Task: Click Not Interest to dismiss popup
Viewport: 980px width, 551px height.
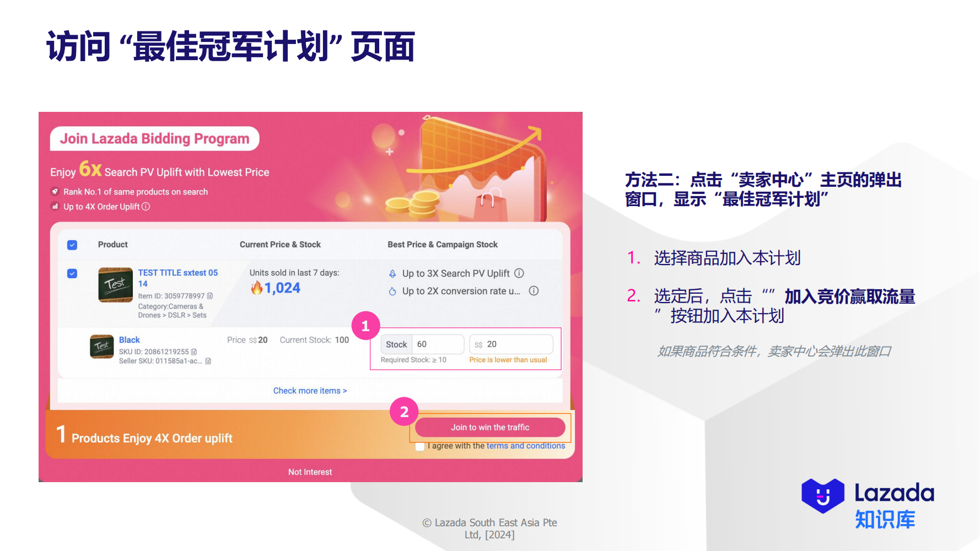Action: coord(310,472)
